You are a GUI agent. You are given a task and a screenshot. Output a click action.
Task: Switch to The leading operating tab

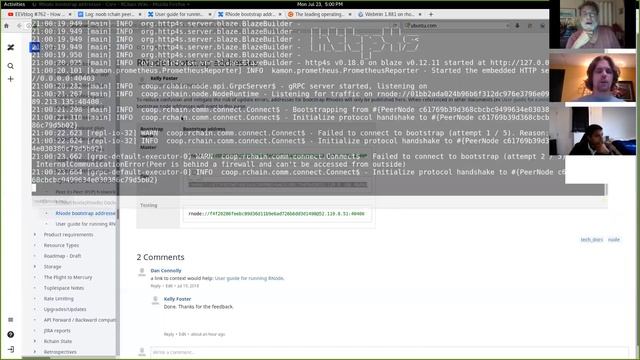pos(319,14)
